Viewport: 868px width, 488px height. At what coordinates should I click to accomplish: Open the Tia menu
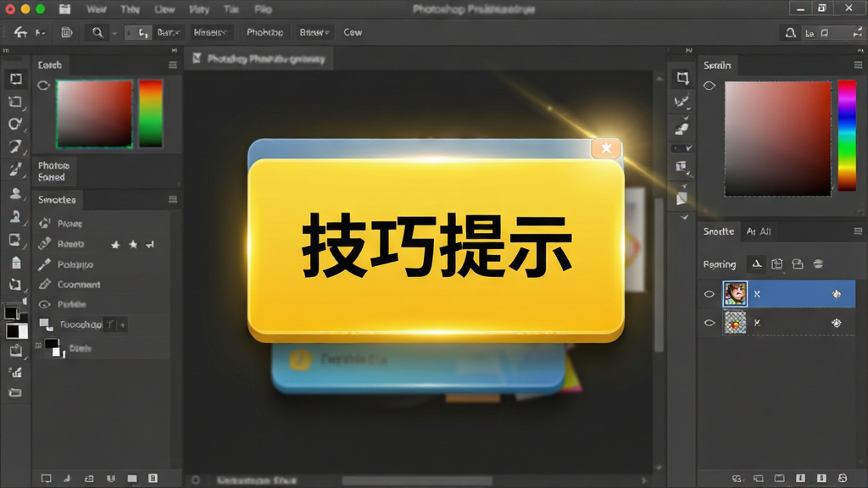click(231, 9)
